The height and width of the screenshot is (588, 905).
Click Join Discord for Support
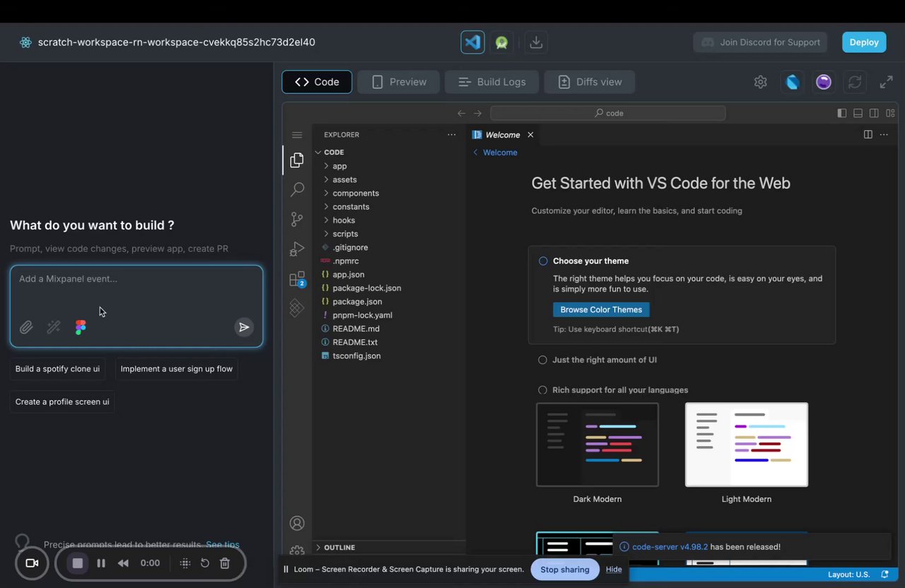point(760,42)
